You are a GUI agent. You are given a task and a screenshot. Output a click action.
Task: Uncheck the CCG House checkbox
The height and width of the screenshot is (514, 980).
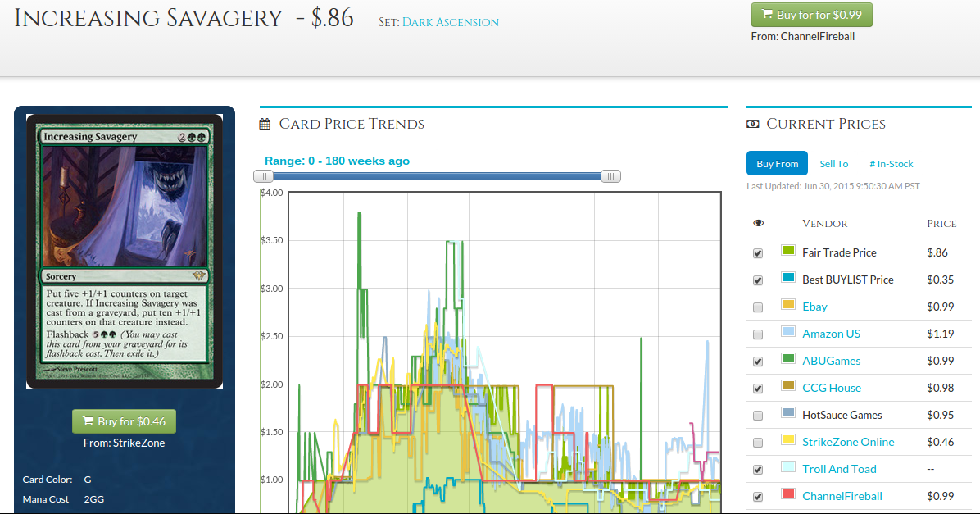coord(758,389)
